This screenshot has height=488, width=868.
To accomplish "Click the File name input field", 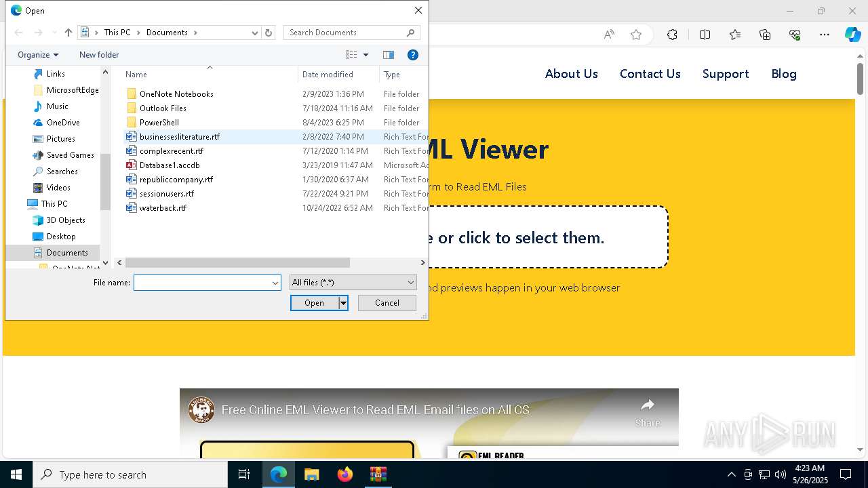I will (x=202, y=283).
